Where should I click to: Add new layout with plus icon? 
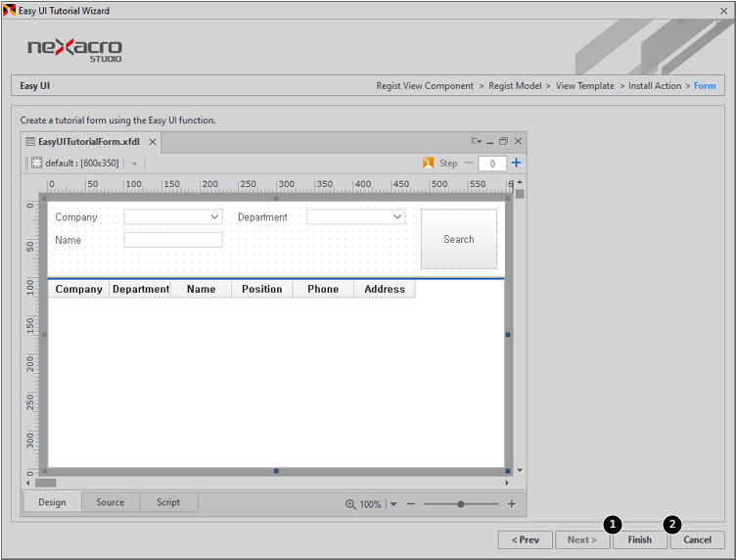click(134, 163)
